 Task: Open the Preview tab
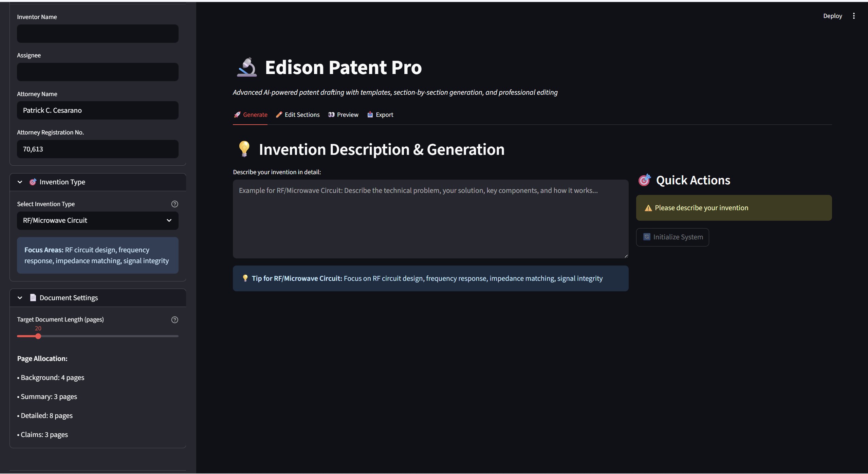pyautogui.click(x=343, y=115)
